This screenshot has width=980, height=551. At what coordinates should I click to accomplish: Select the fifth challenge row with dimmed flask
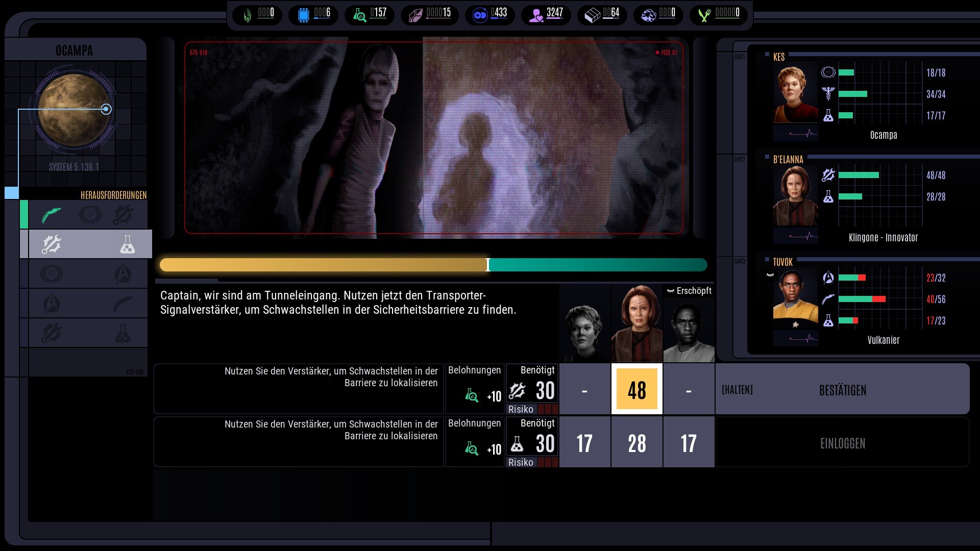(84, 333)
